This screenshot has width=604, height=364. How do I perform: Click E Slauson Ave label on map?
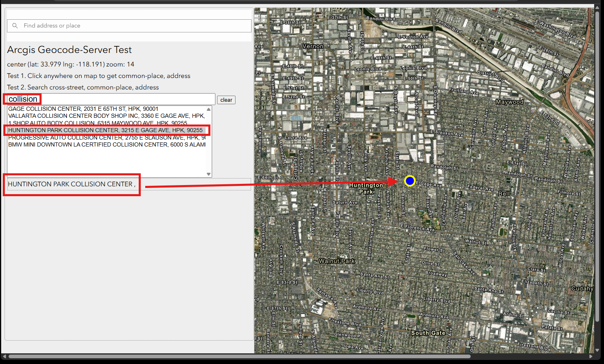pyautogui.click(x=446, y=133)
